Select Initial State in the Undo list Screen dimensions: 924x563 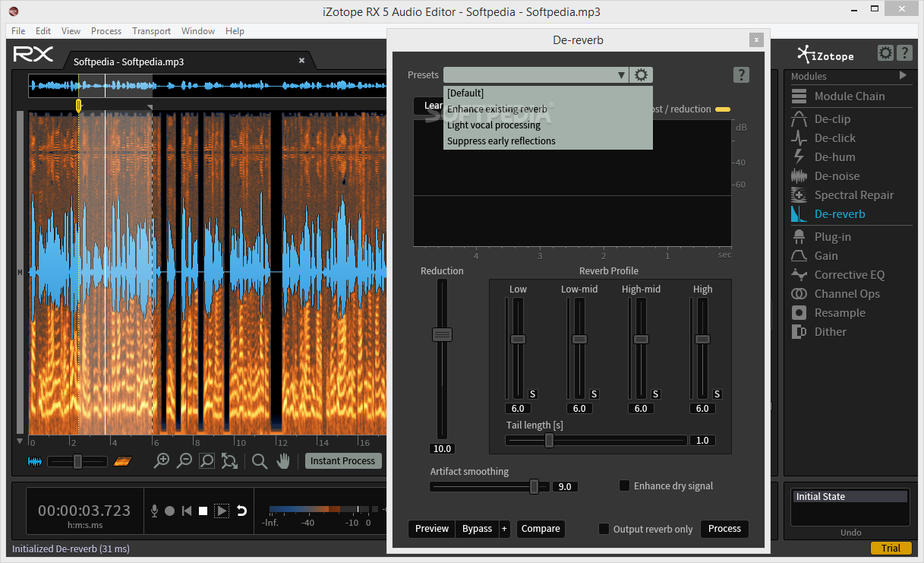click(x=850, y=497)
